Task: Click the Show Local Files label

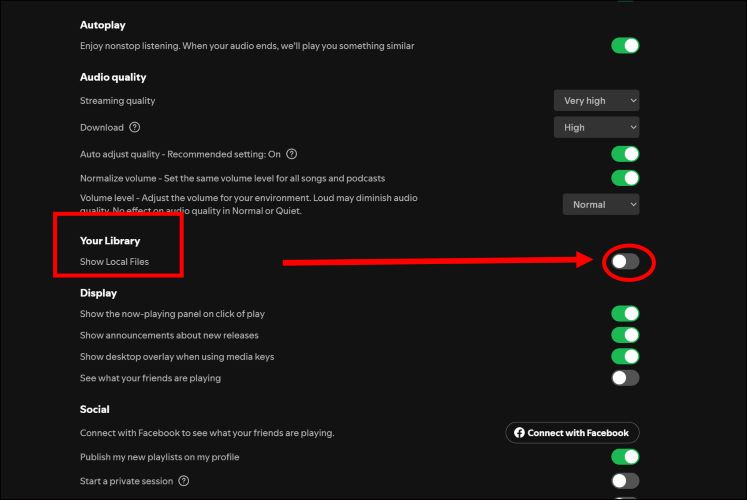Action: [x=114, y=261]
